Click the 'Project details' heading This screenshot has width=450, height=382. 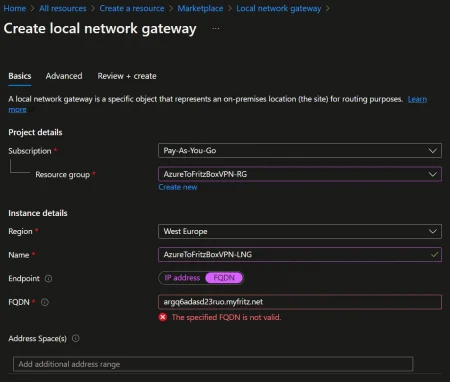[x=35, y=132]
